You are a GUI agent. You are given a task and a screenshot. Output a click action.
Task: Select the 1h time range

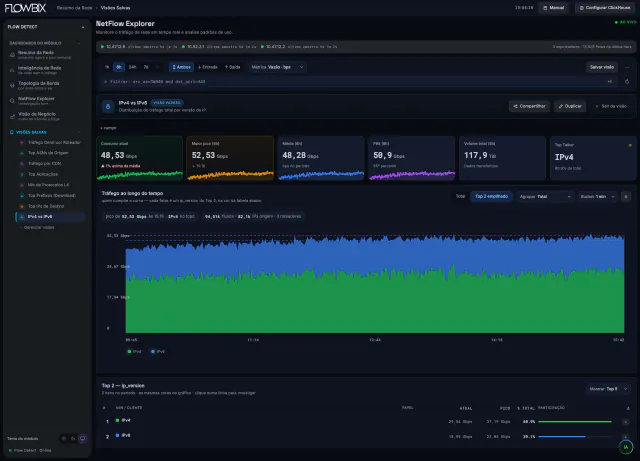[x=107, y=67]
